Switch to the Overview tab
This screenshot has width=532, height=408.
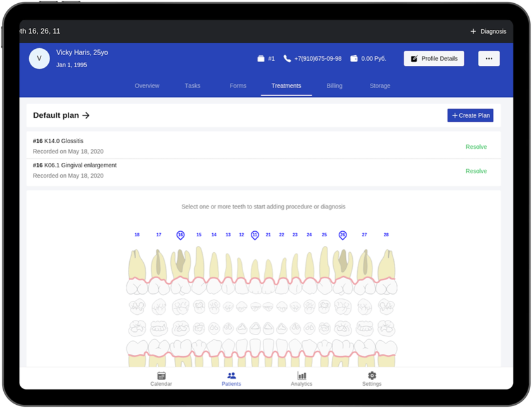[147, 86]
